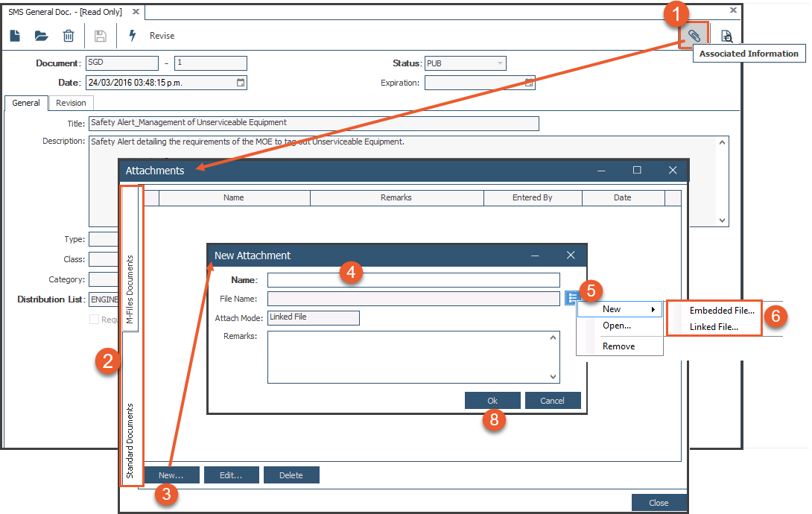Click the Distribution List field
Image resolution: width=812 pixels, height=514 pixels.
pos(104,299)
